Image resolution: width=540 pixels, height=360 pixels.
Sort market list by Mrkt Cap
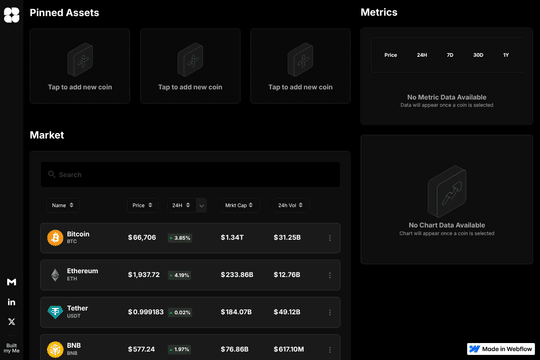tap(239, 205)
